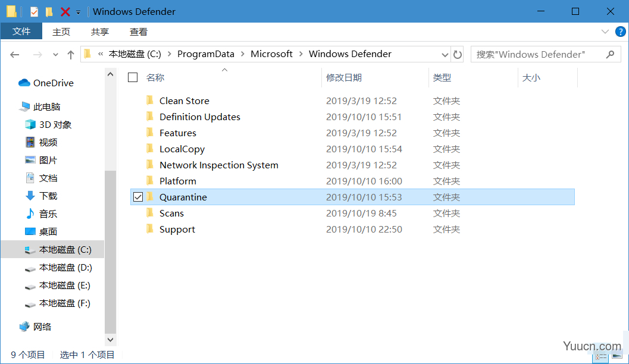Select the Features folder icon
Image resolution: width=629 pixels, height=364 pixels.
tap(150, 132)
